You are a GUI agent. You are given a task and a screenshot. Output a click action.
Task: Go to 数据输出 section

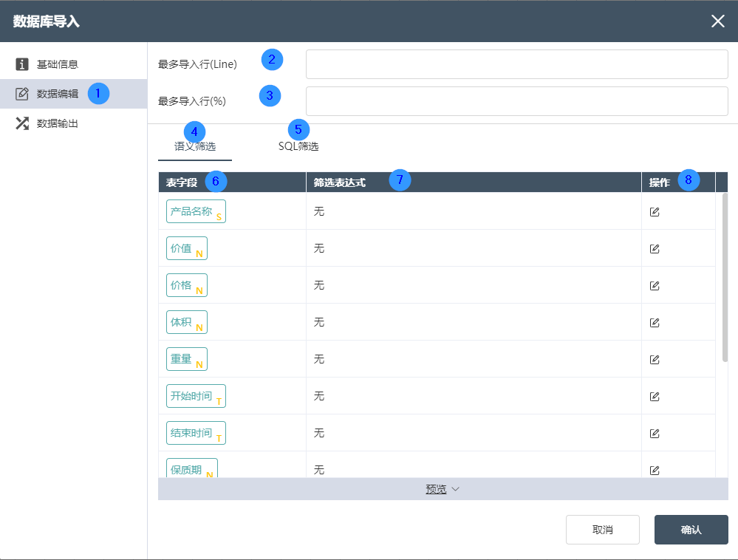[58, 123]
